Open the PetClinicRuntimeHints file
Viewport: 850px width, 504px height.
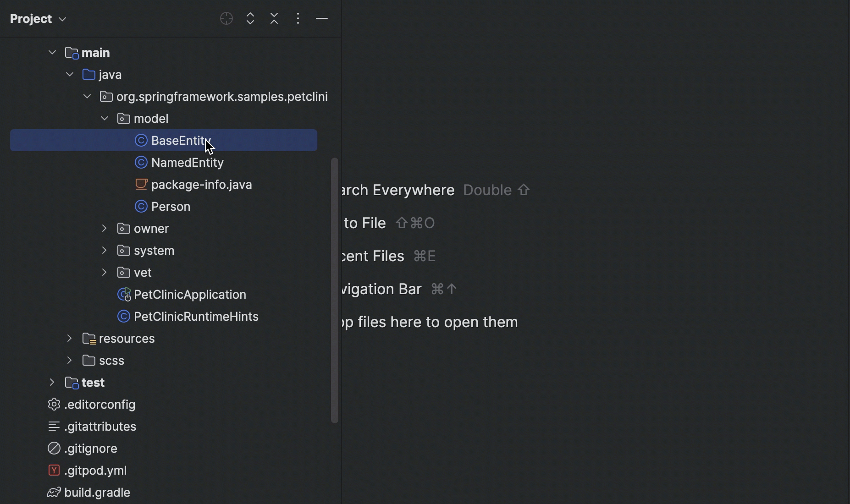tap(196, 317)
